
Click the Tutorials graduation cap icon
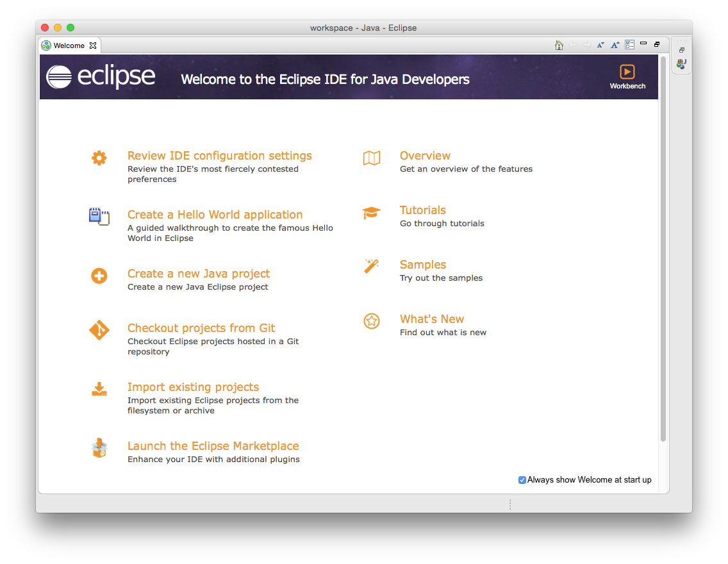[x=372, y=213]
